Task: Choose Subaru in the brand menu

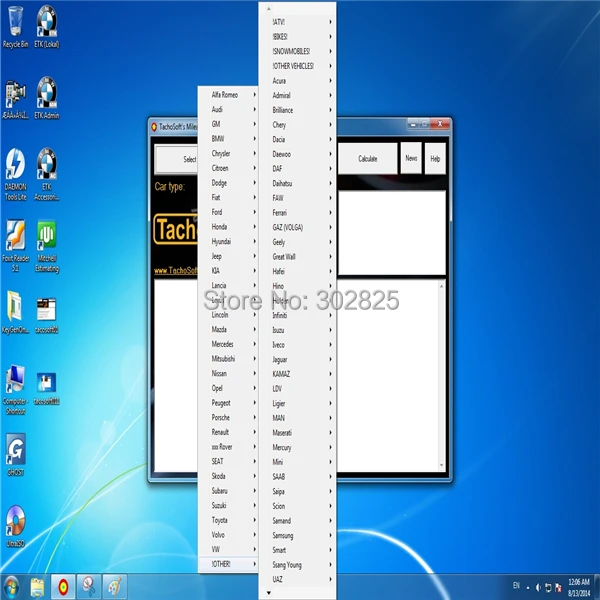Action: 228,491
